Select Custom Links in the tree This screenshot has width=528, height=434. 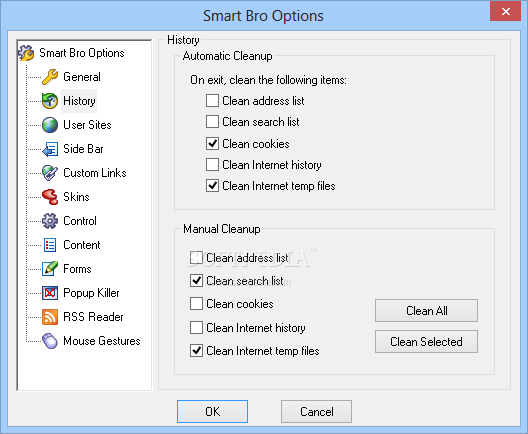(x=95, y=173)
